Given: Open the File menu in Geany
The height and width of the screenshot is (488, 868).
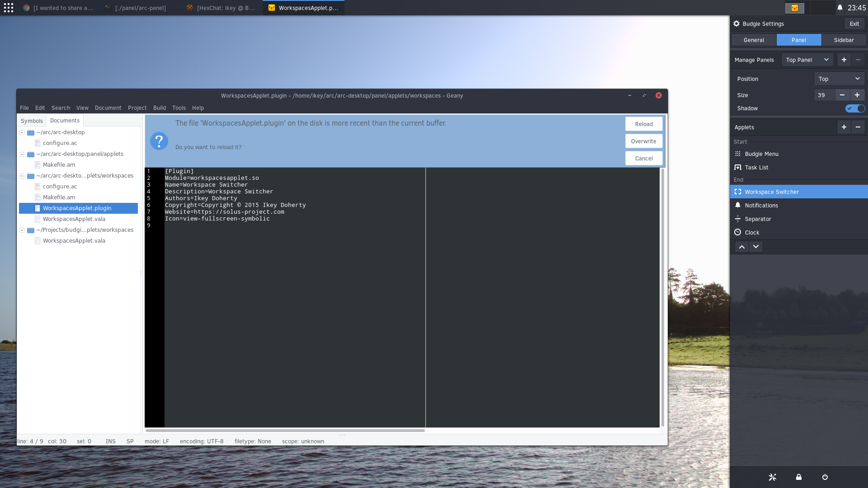Looking at the screenshot, I should coord(24,108).
